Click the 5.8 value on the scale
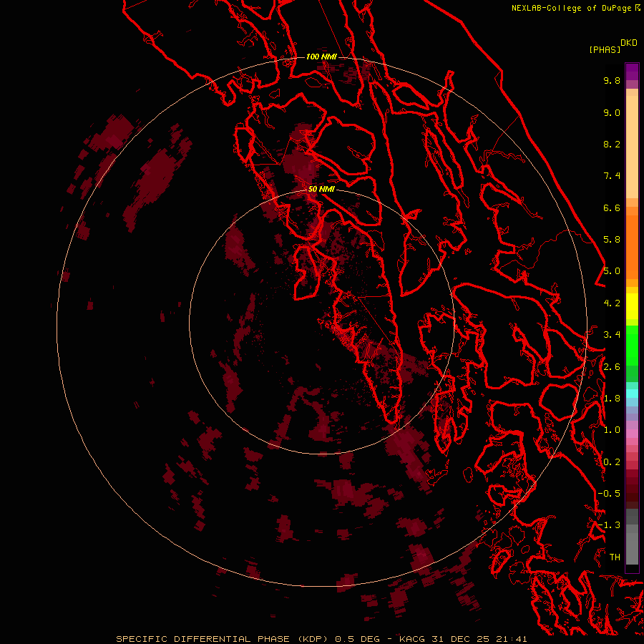This screenshot has height=644, width=644. click(x=612, y=240)
